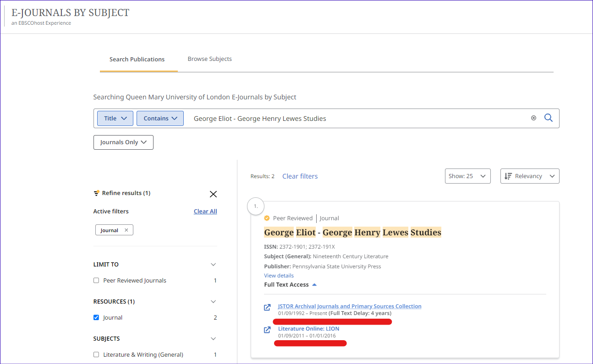
Task: Open the Journals Only dropdown
Action: point(123,142)
